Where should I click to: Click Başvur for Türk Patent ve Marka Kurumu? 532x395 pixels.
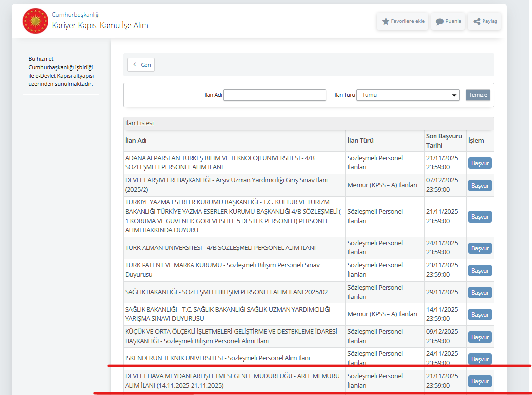point(480,271)
